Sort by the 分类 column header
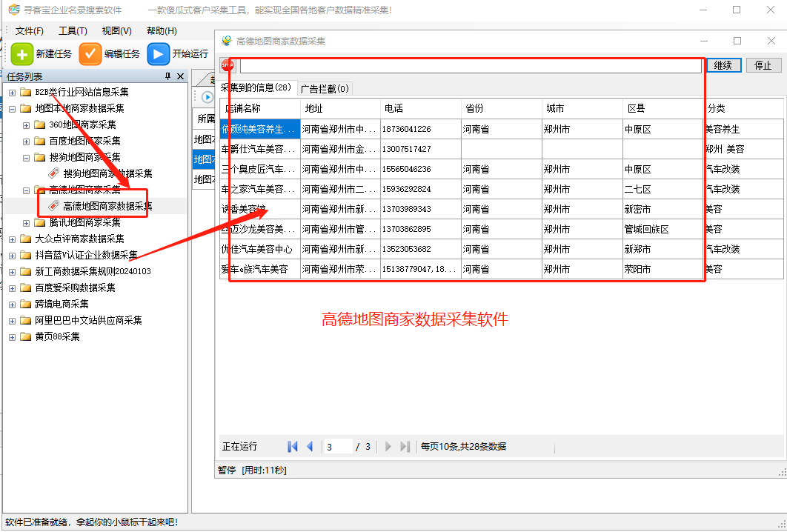 [743, 108]
